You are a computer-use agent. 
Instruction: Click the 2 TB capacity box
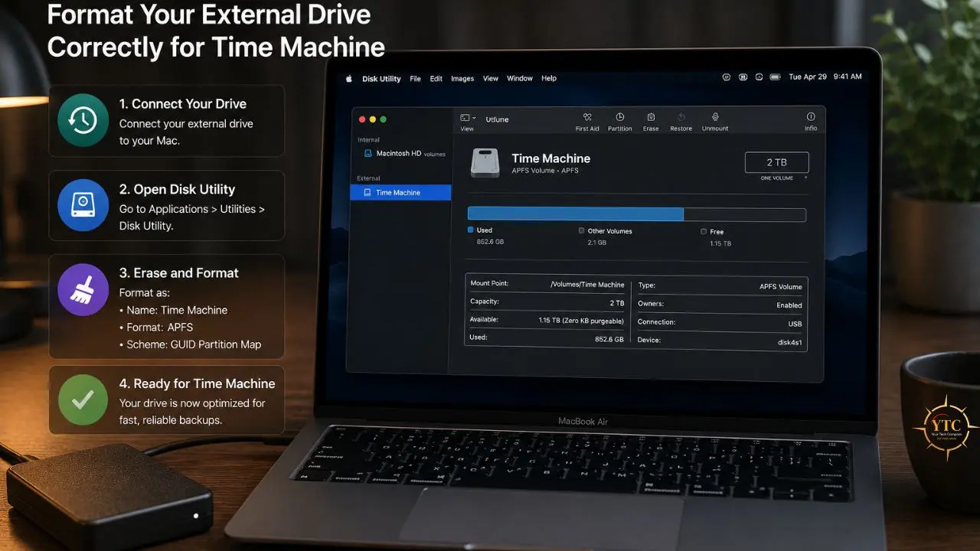pyautogui.click(x=776, y=162)
